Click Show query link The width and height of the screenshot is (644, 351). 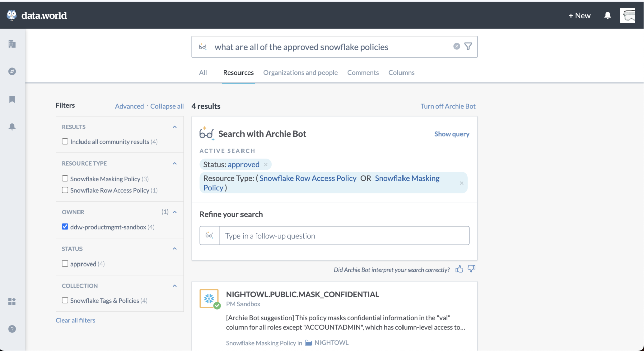[x=452, y=134]
